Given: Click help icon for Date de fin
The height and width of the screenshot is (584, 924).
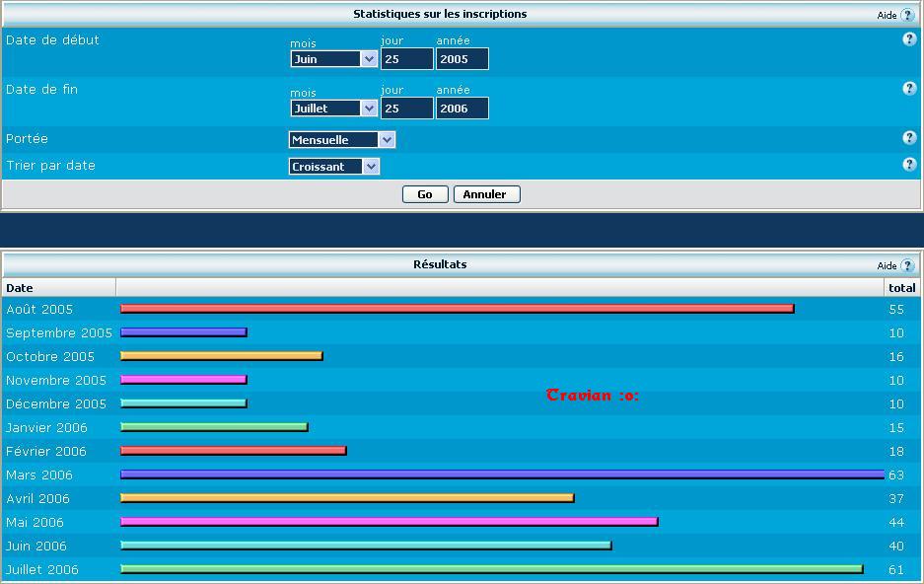Looking at the screenshot, I should tap(909, 89).
